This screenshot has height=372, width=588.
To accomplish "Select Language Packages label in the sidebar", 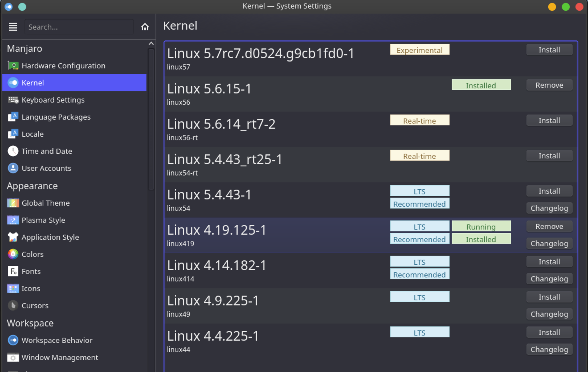I will pyautogui.click(x=56, y=117).
